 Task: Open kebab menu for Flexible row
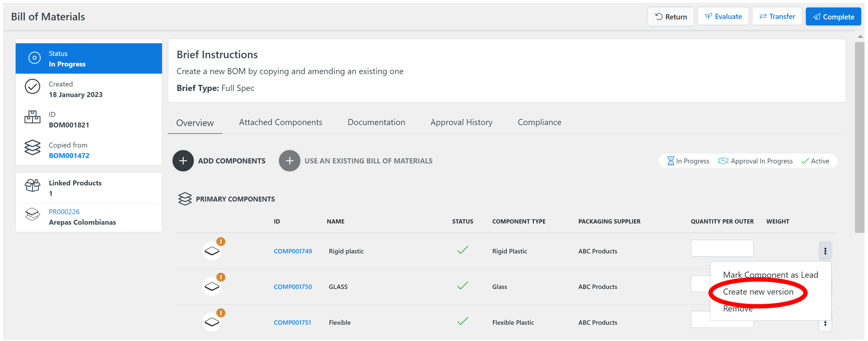coord(825,324)
